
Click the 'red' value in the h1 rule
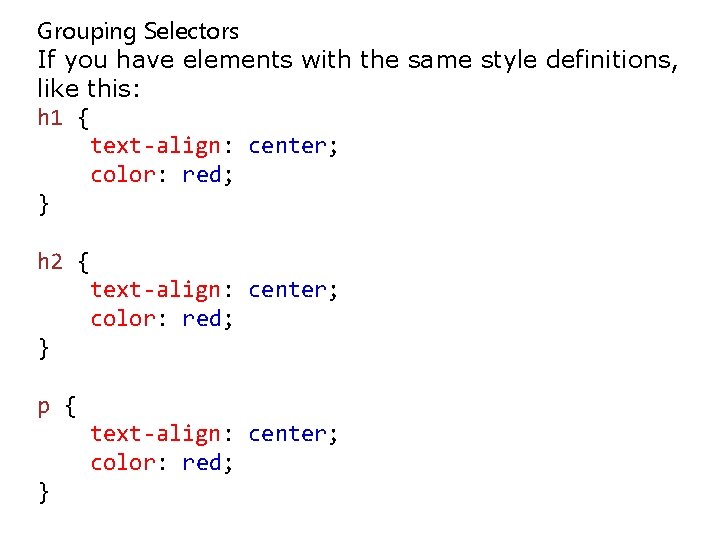[x=201, y=176]
